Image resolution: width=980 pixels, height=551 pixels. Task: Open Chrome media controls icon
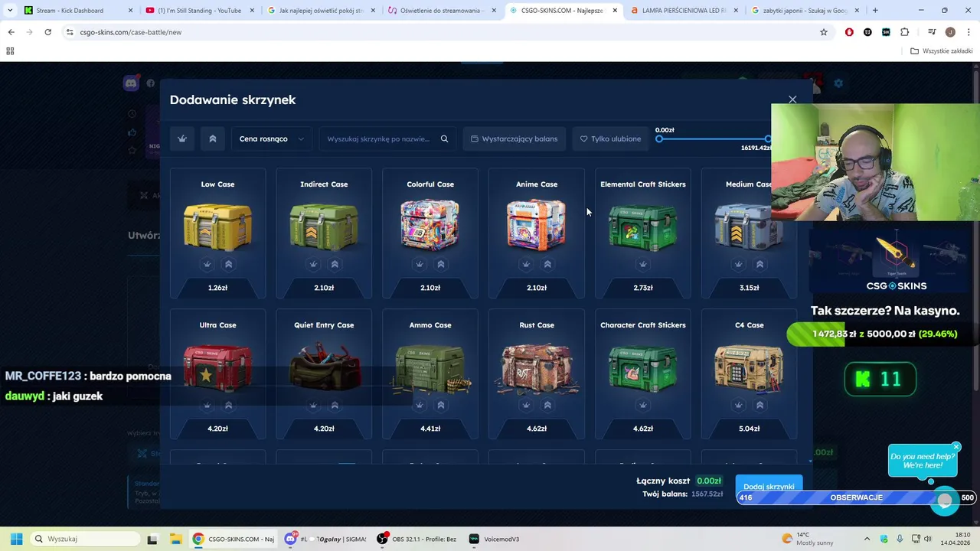[932, 32]
